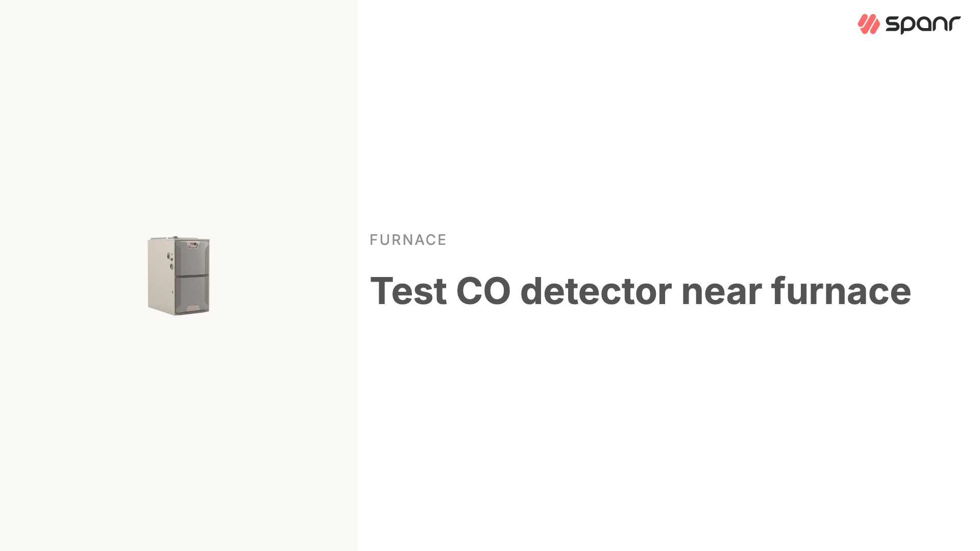Click the FURNACE category label
The image size is (980, 551).
(408, 240)
